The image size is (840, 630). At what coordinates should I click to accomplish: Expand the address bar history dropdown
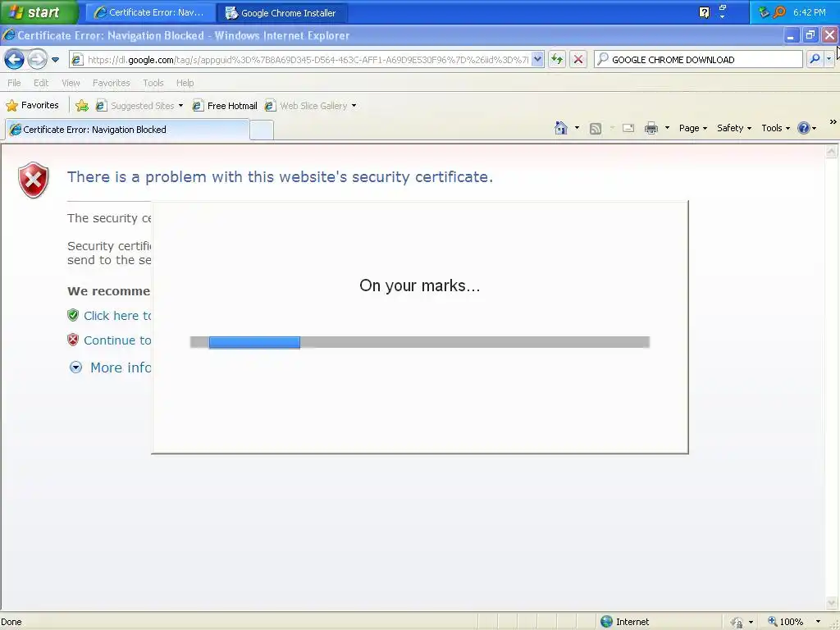coord(538,59)
